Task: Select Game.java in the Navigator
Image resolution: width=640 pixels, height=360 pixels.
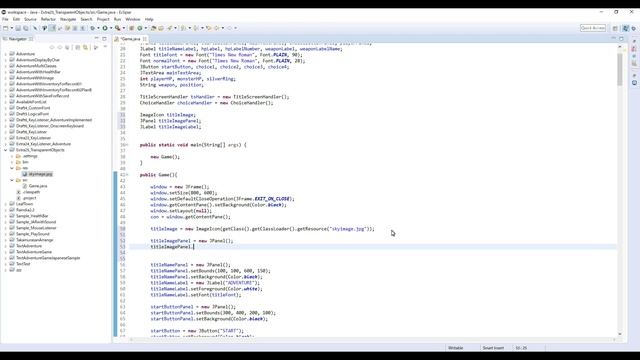Action: click(38, 186)
